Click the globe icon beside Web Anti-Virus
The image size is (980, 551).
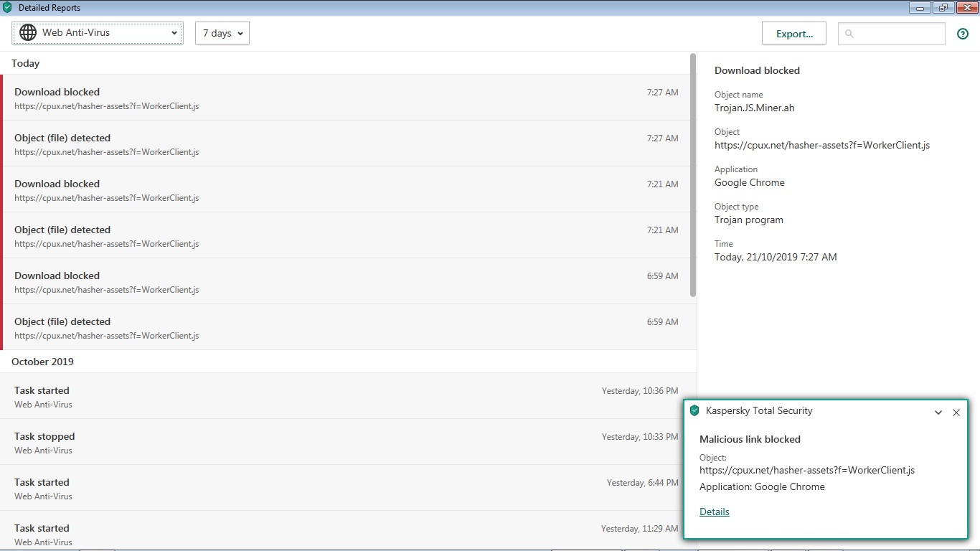[x=28, y=33]
